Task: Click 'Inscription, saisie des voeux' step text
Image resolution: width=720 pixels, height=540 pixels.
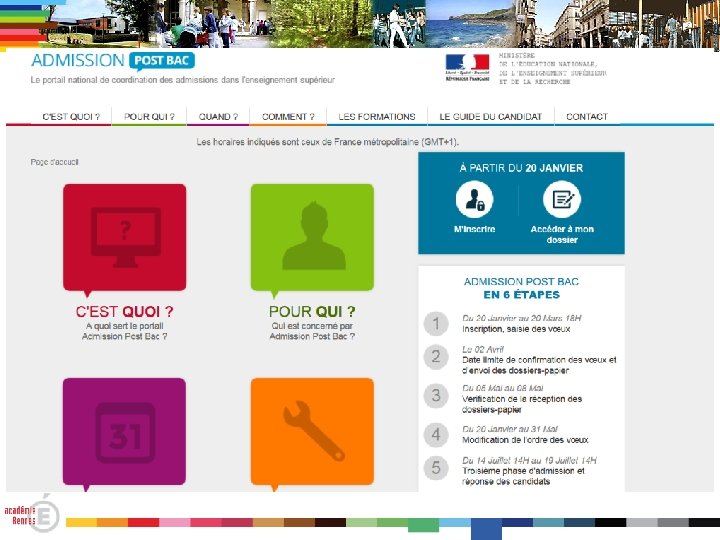Action: pos(516,329)
